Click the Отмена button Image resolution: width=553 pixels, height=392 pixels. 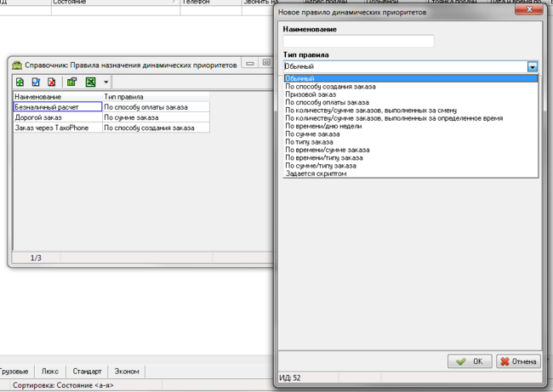[518, 361]
